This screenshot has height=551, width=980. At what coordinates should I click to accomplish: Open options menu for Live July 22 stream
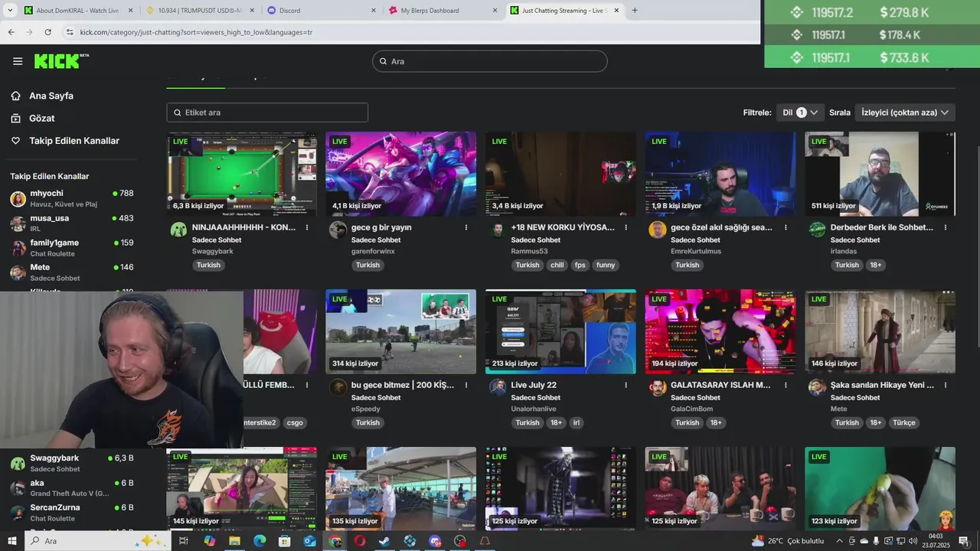pos(626,385)
